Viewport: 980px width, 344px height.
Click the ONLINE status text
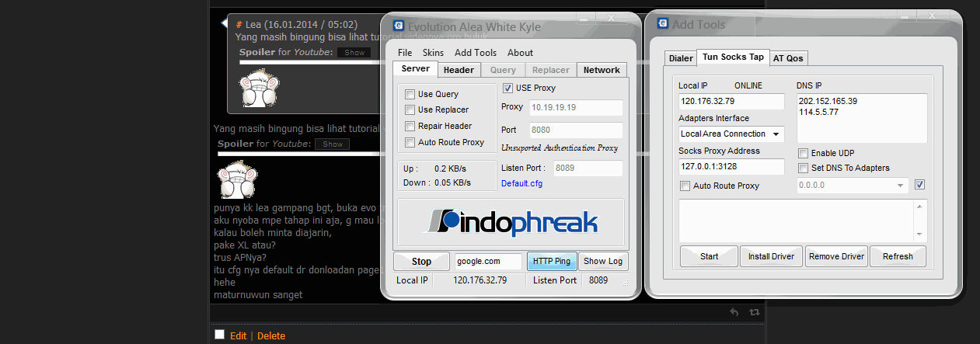pyautogui.click(x=748, y=85)
